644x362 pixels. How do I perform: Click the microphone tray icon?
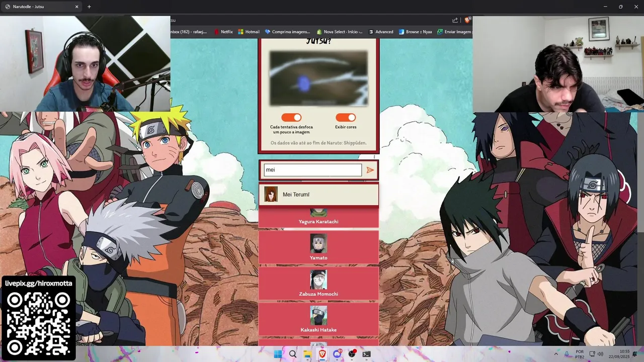(x=567, y=354)
